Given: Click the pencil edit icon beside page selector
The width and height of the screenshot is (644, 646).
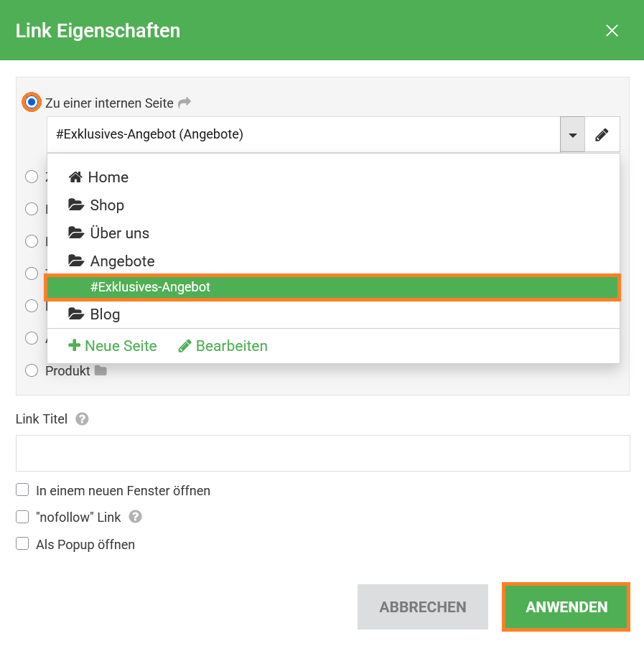Looking at the screenshot, I should pos(602,134).
